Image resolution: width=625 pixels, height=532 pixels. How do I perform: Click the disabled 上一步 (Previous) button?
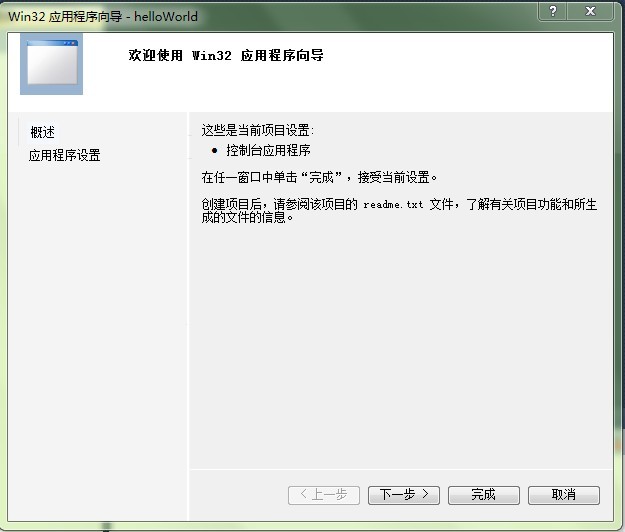(324, 495)
